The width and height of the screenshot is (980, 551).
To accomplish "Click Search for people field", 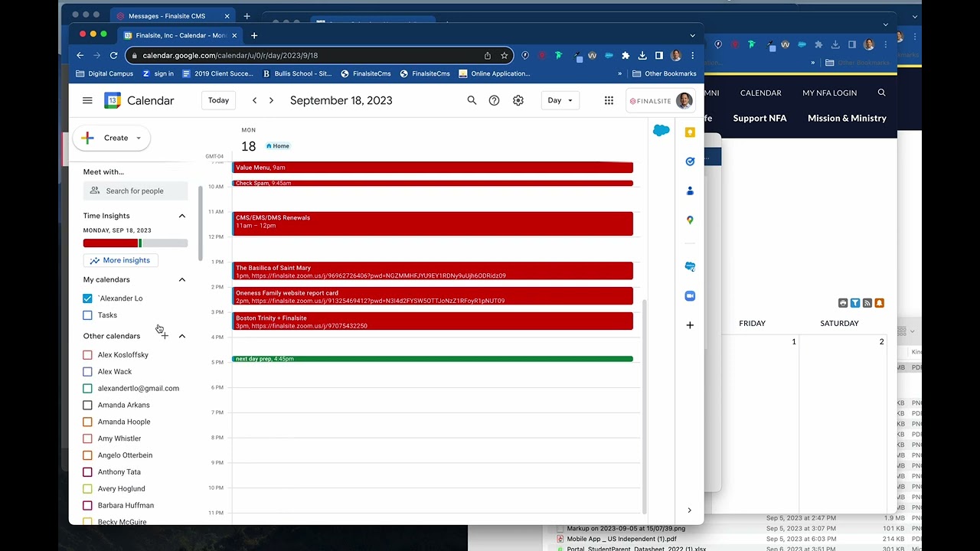I will (136, 191).
